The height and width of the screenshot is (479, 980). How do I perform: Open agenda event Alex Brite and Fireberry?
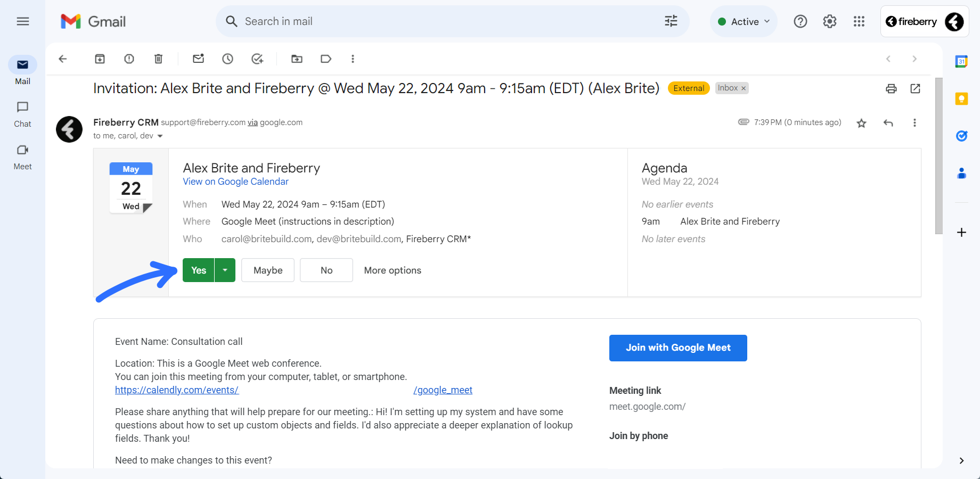tap(730, 221)
